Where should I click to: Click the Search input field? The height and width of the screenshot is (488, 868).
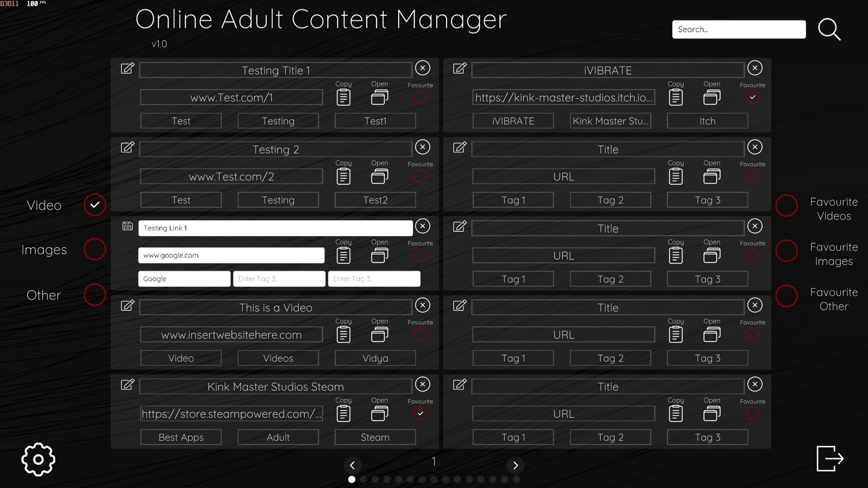tap(739, 29)
